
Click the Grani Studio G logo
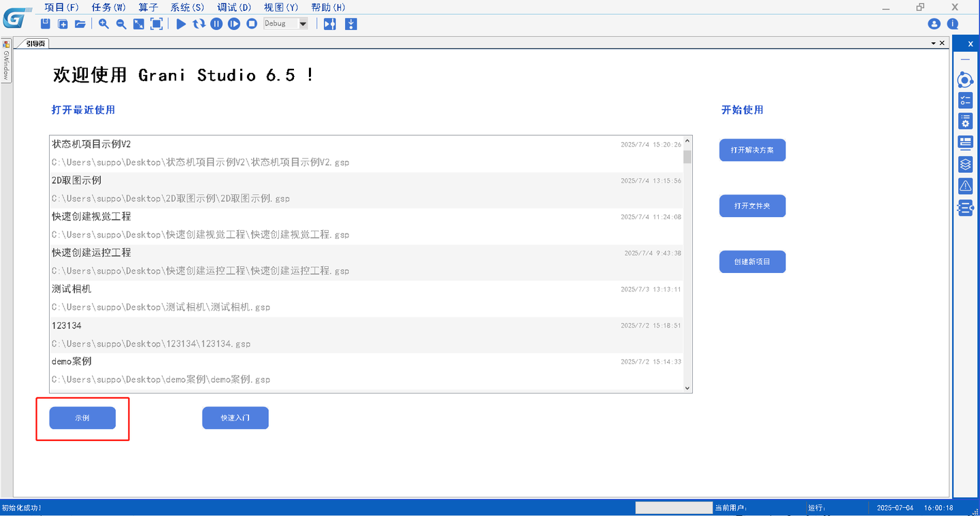(x=18, y=17)
